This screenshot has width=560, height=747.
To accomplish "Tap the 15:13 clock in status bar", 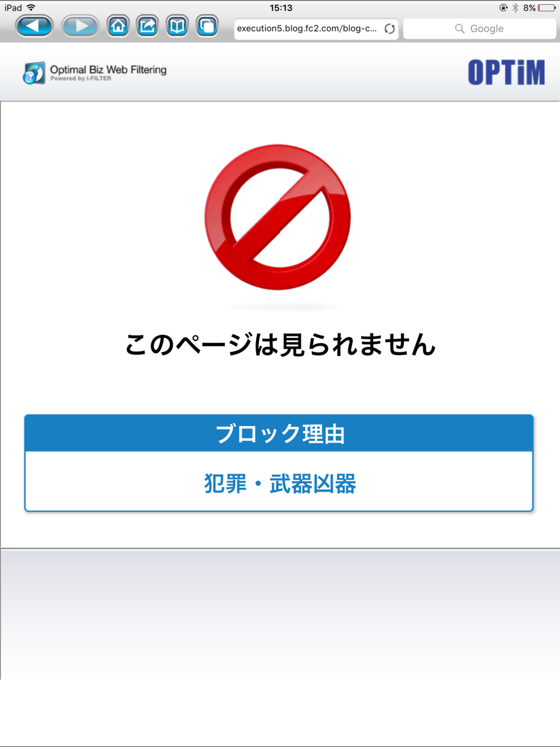I will click(281, 8).
